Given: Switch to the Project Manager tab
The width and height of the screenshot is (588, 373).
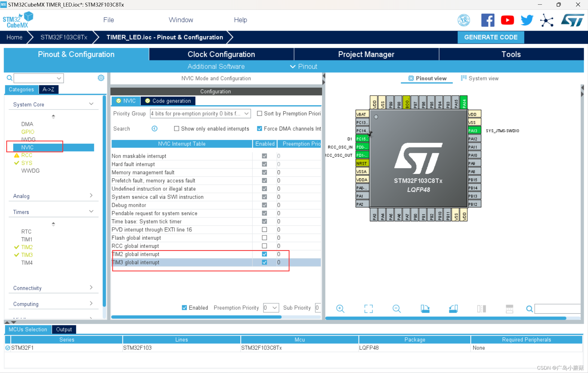Looking at the screenshot, I should 366,54.
